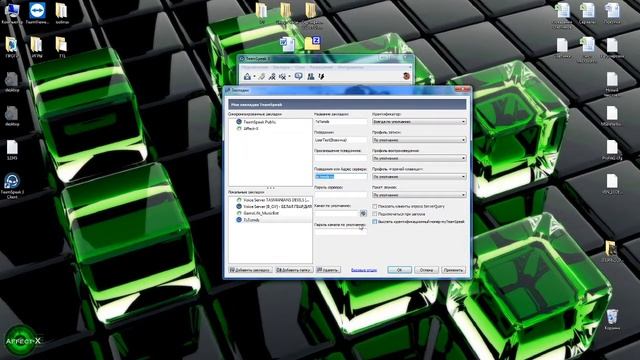This screenshot has width=640, height=360.
Task: Open the Computer desktop icon
Action: (x=11, y=13)
